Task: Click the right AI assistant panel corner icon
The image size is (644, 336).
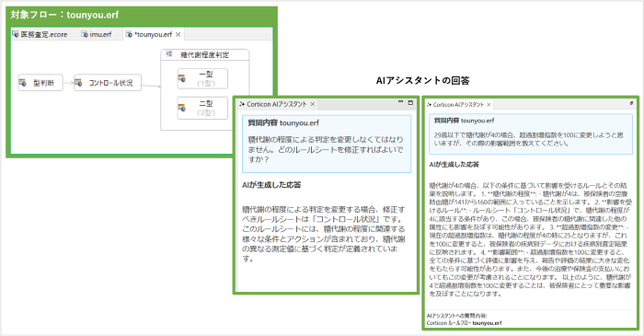Action: [631, 103]
